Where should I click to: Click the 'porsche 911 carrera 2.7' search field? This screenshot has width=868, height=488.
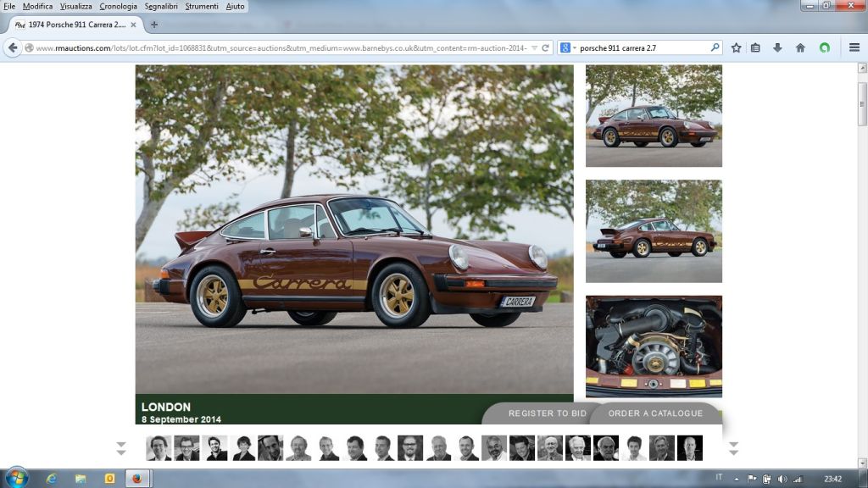coord(643,48)
